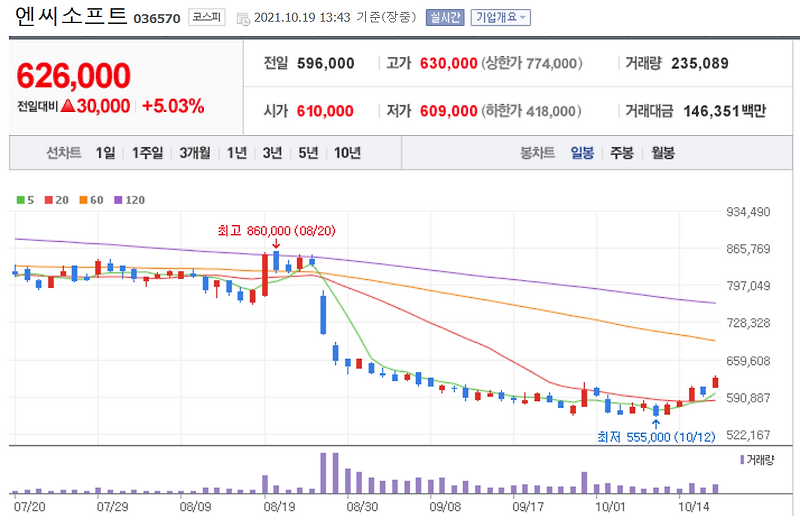Click the 522,167 price axis label
The height and width of the screenshot is (516, 800).
pyautogui.click(x=748, y=435)
